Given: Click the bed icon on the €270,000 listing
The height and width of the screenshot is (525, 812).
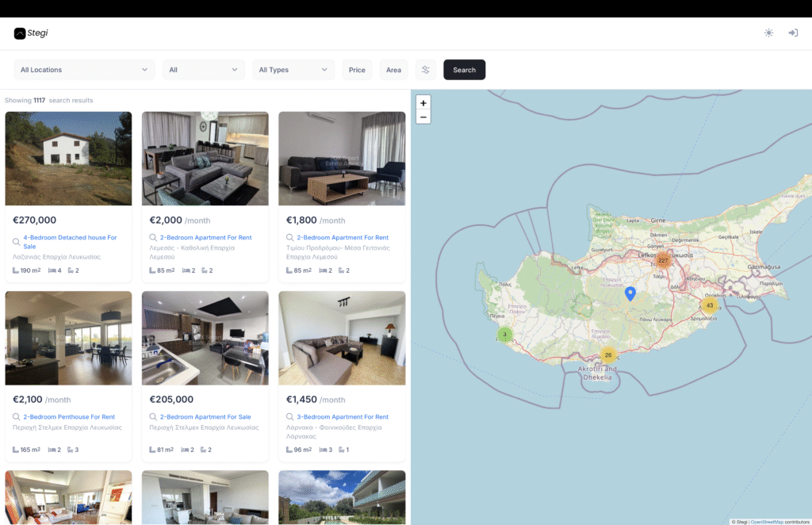Looking at the screenshot, I should [52, 270].
